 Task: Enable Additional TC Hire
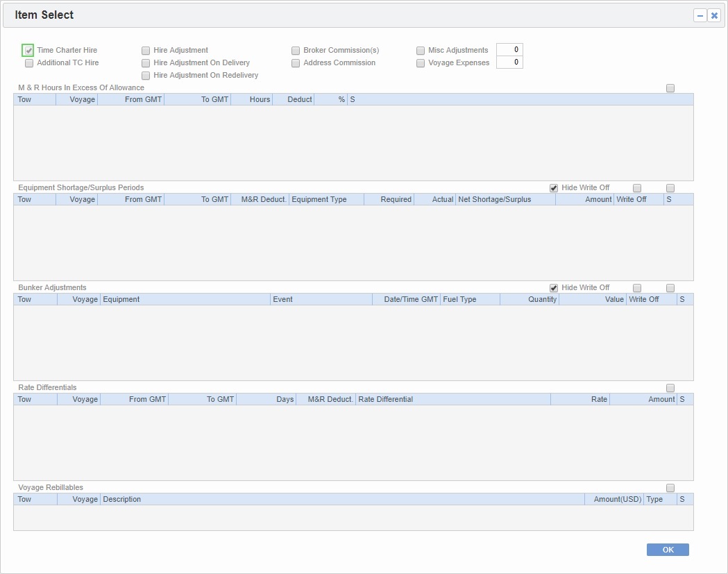pos(28,62)
